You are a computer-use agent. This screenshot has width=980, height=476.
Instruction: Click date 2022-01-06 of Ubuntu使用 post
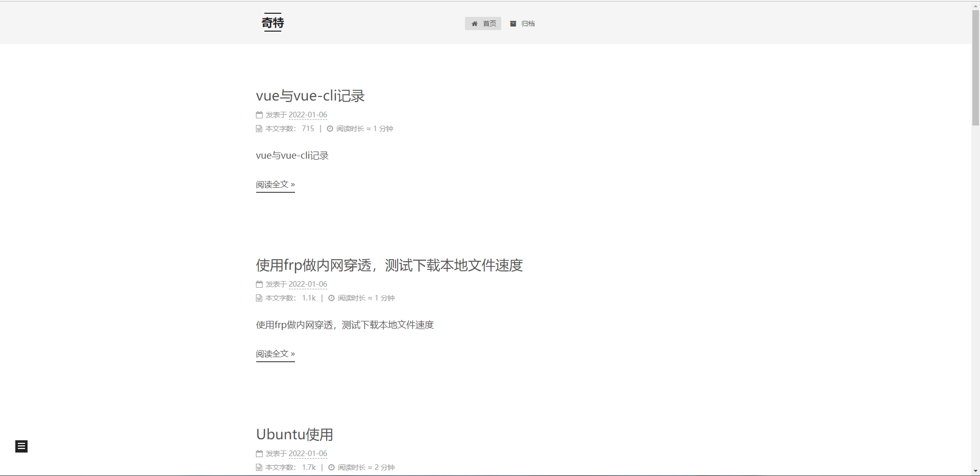[308, 454]
